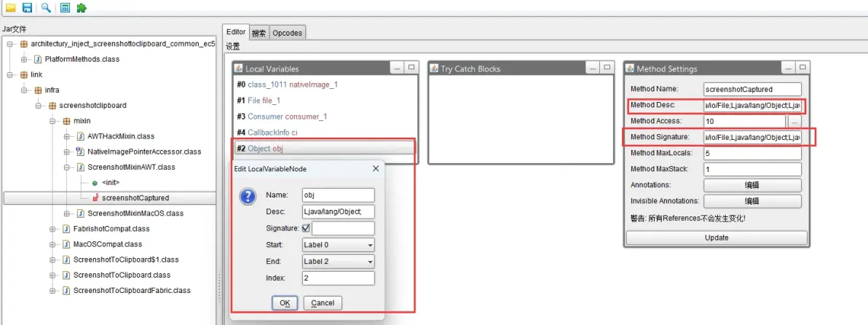Collapse the infra package node
Screen dimensions: 868x325
24,90
